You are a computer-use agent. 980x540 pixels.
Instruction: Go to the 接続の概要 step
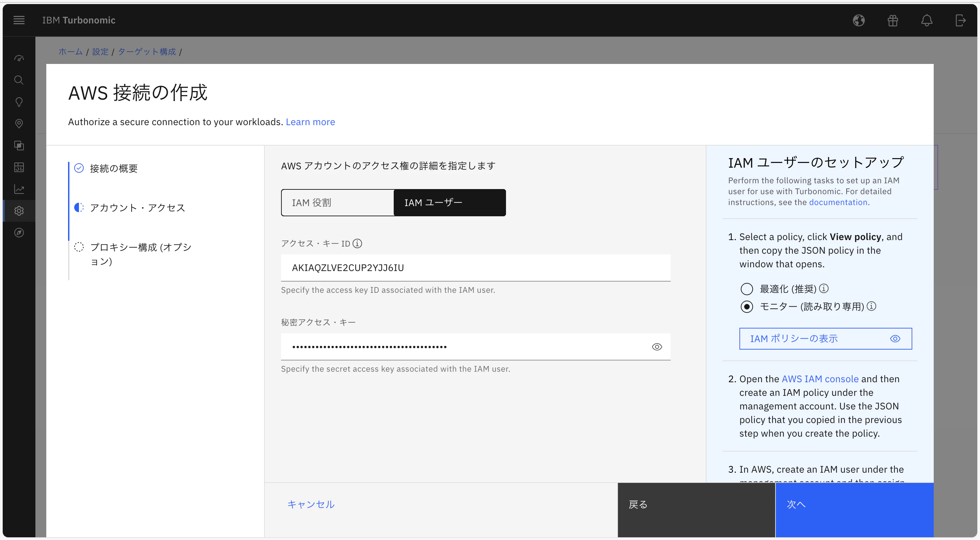click(x=114, y=168)
